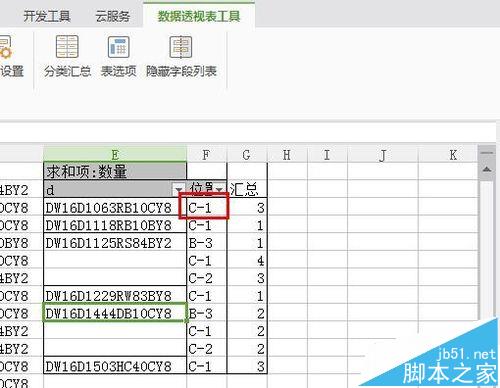Click B-3 cell next to DW16D1125RS84BY2
This screenshot has width=500, height=388.
(x=207, y=243)
